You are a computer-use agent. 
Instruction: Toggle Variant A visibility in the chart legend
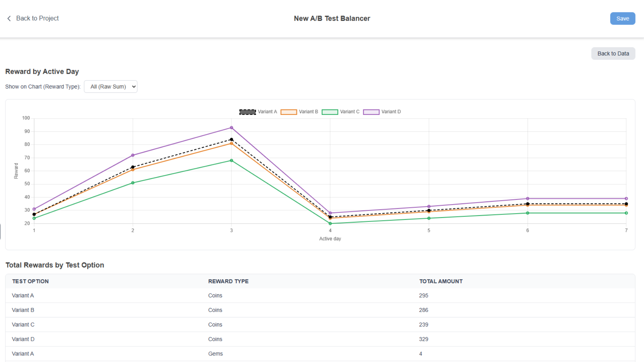(x=267, y=112)
